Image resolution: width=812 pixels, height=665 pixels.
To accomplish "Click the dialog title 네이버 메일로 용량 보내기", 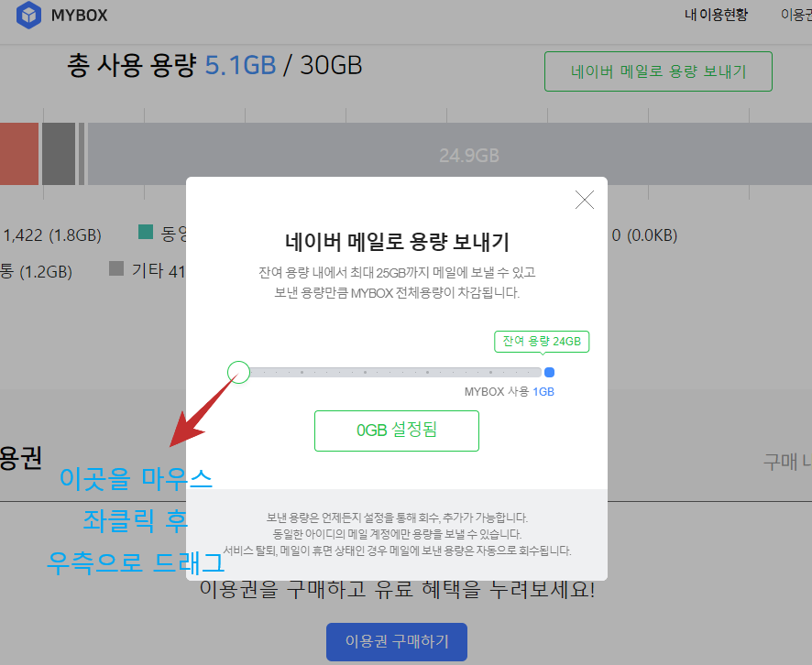I will (x=397, y=242).
